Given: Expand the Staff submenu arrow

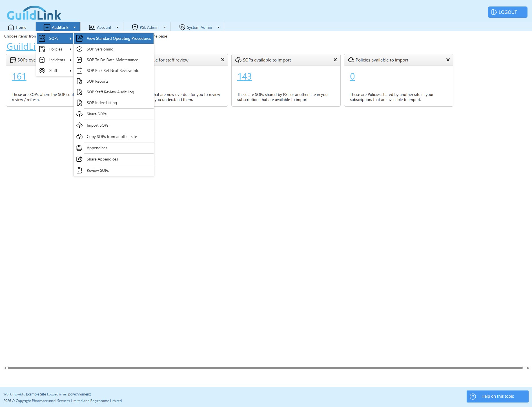Looking at the screenshot, I should (70, 71).
